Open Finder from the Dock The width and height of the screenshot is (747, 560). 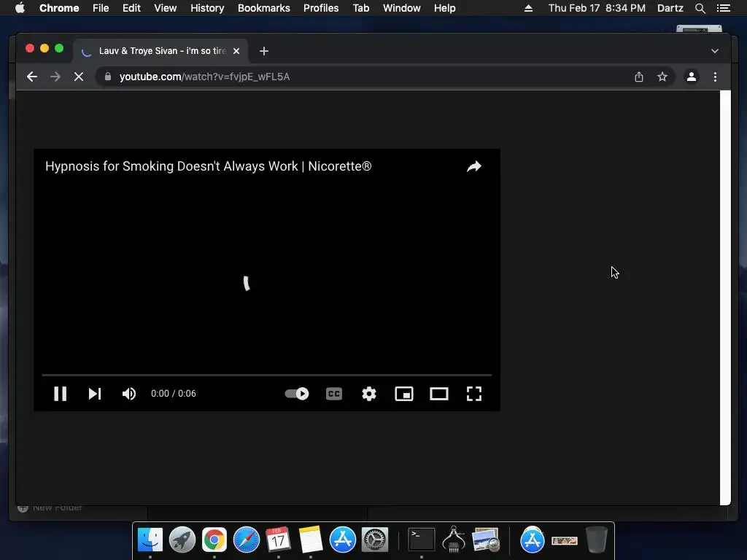pos(150,540)
